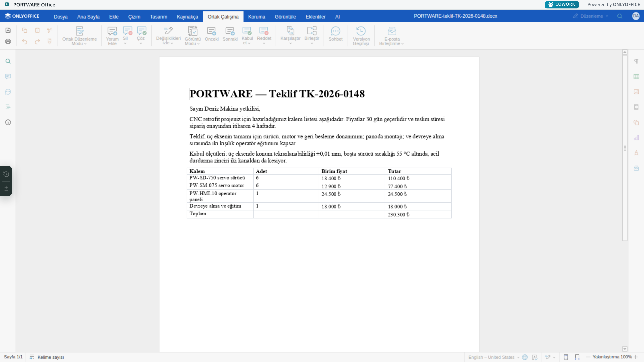The image size is (644, 362).
Task: Open the Sohbet chat
Action: pyautogui.click(x=335, y=34)
